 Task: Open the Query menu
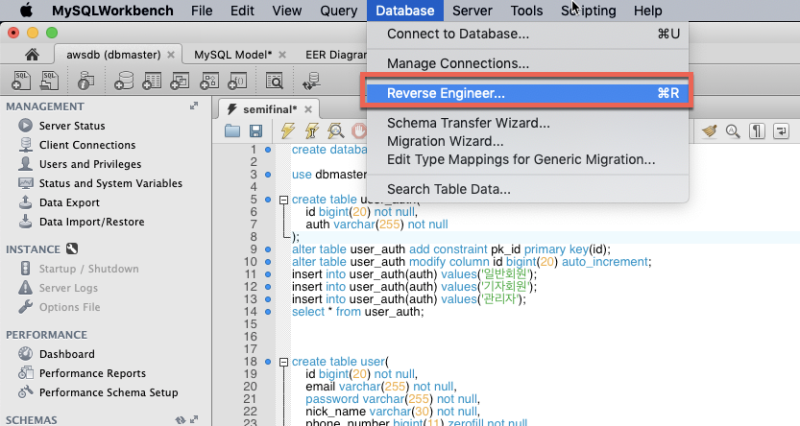pyautogui.click(x=339, y=10)
